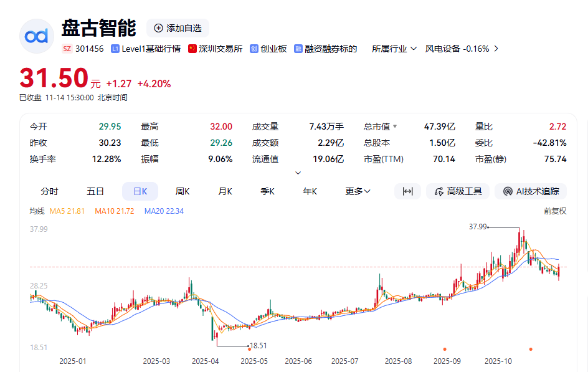Click the 融资融券标的 margin tag
The height and width of the screenshot is (372, 588).
pos(326,49)
